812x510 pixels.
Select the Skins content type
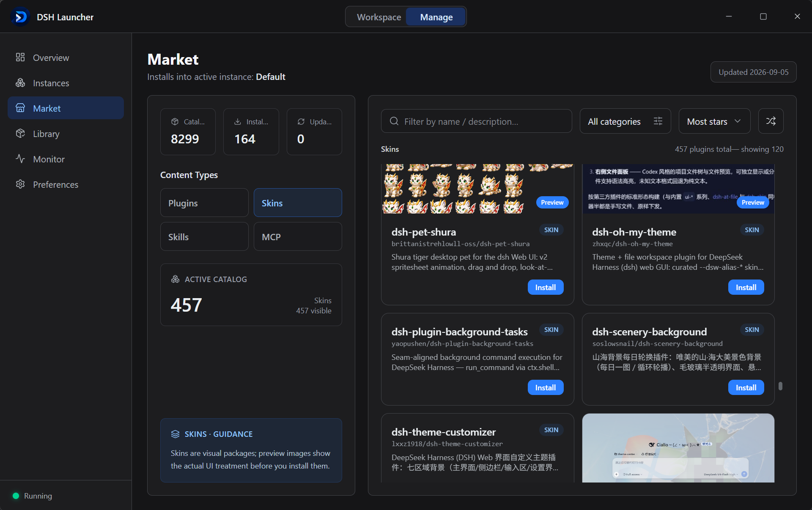tap(298, 203)
